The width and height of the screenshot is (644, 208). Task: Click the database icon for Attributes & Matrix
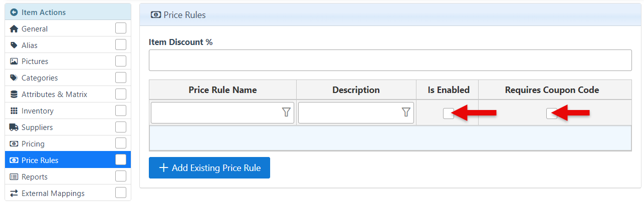coord(14,94)
